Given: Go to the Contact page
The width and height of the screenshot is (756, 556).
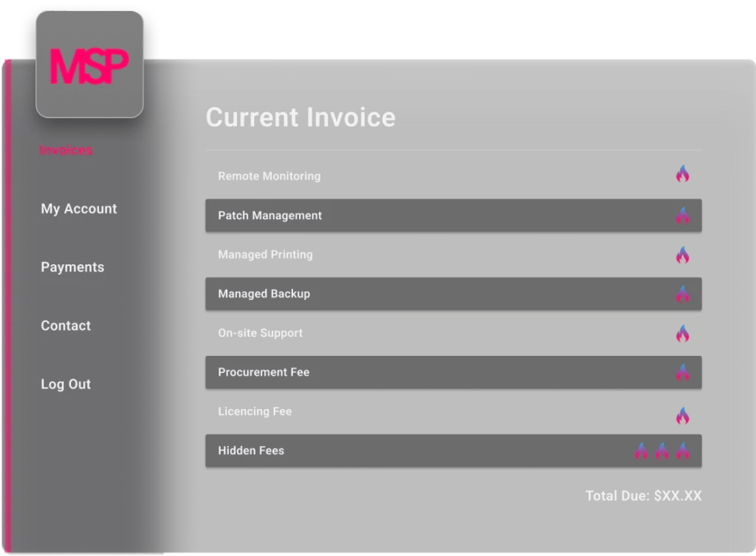Looking at the screenshot, I should click(66, 326).
